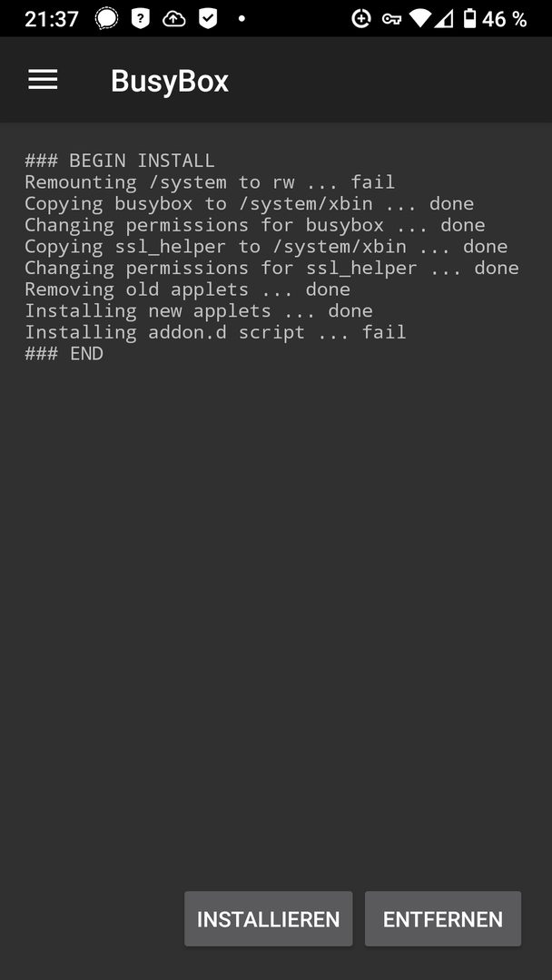The height and width of the screenshot is (980, 552).
Task: Tap the battery status icon
Action: pos(469,19)
